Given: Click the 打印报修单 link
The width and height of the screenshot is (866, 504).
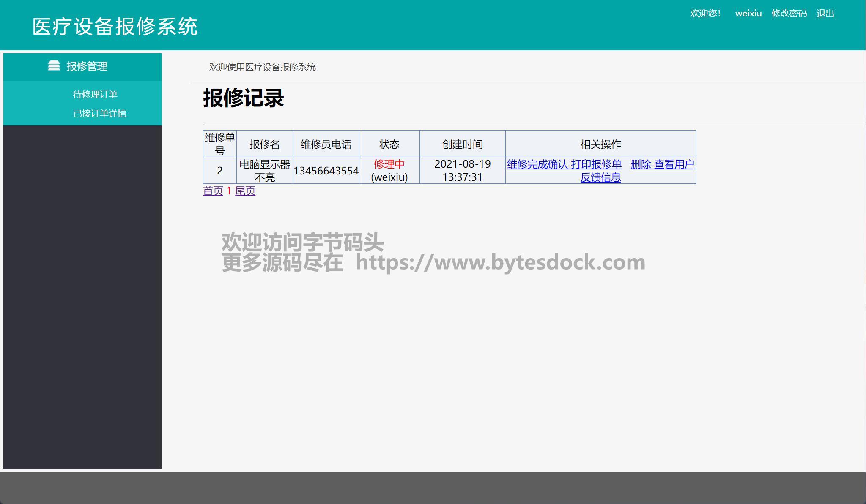Looking at the screenshot, I should point(596,164).
